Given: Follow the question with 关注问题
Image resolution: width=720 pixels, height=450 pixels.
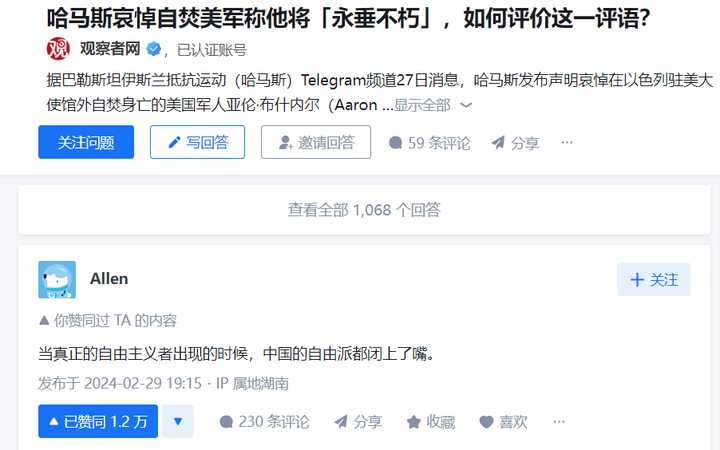Looking at the screenshot, I should pyautogui.click(x=86, y=142).
